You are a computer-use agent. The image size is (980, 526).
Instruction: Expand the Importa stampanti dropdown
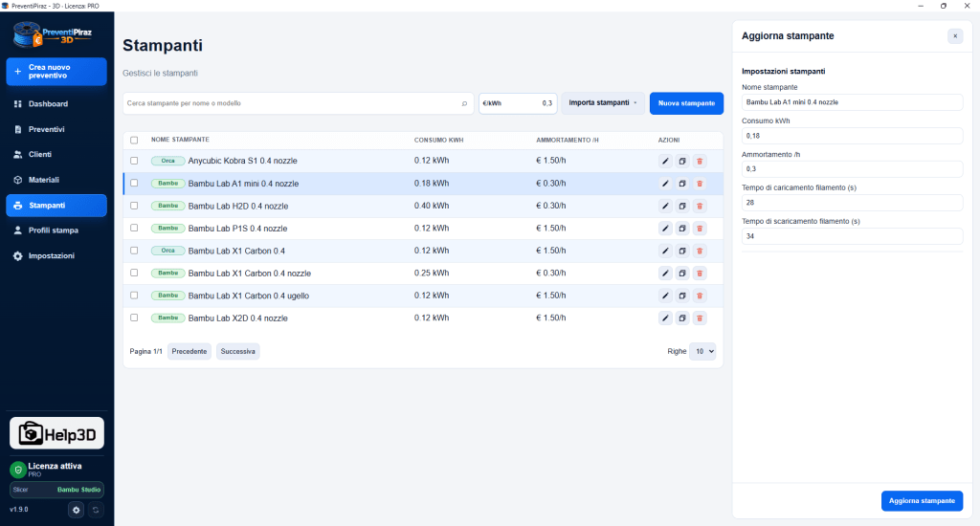(603, 103)
